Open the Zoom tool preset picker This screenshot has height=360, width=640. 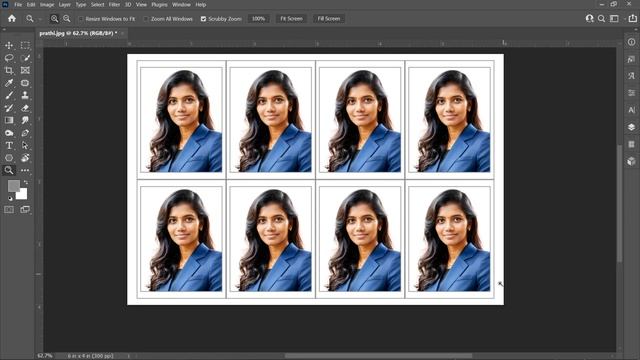[40, 19]
